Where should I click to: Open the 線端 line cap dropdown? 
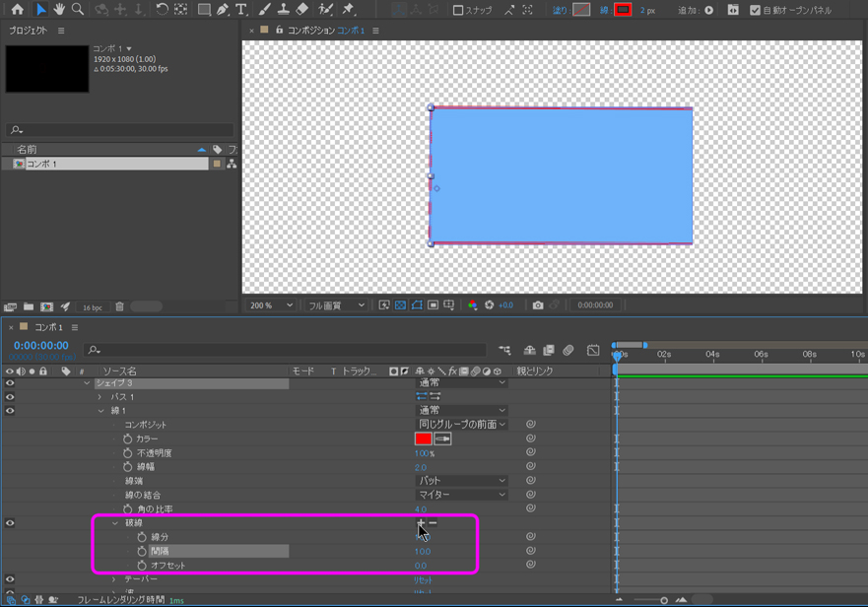461,481
